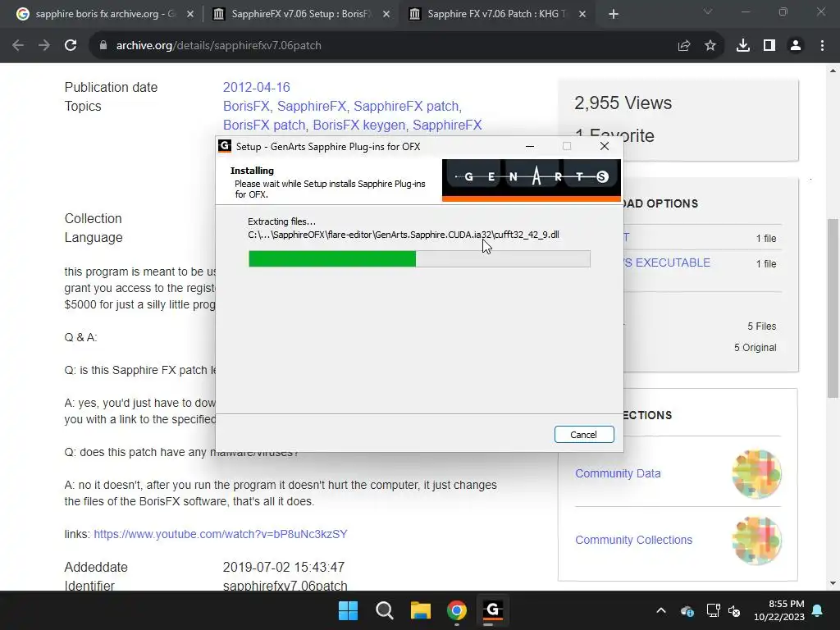Switch to SapphireFX v7.06 Setup tab
Image resolution: width=840 pixels, height=630 pixels.
click(x=301, y=15)
